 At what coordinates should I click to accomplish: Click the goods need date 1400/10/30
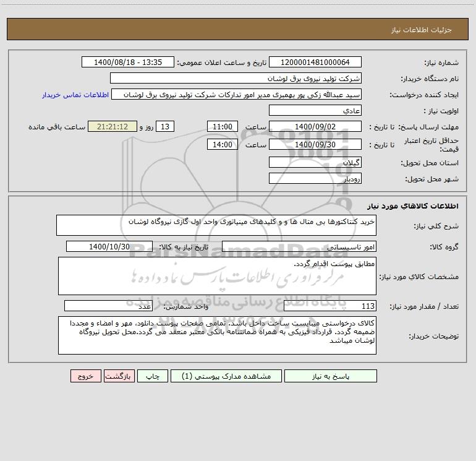tap(109, 246)
